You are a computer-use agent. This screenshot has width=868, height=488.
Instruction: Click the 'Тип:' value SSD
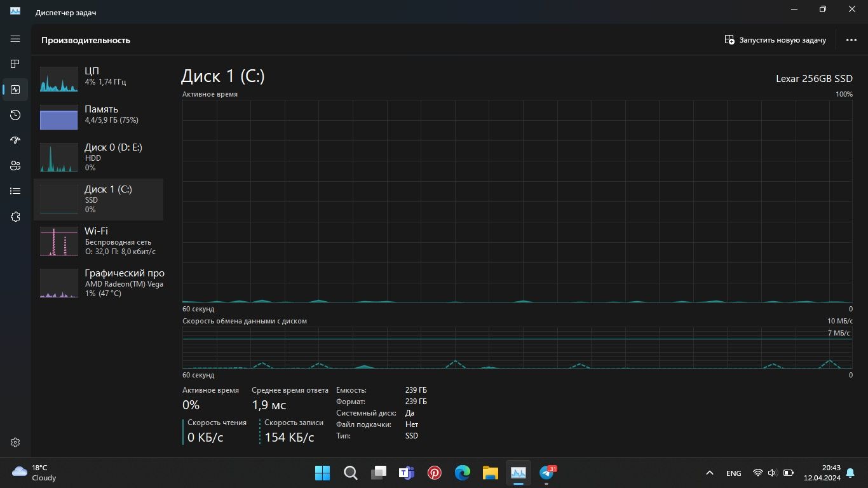coord(412,436)
